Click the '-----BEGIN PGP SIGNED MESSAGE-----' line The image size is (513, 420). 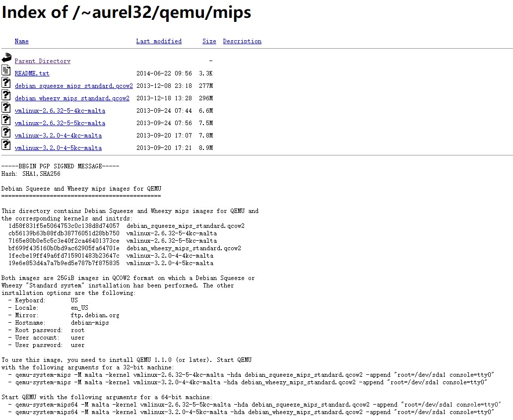click(x=60, y=166)
